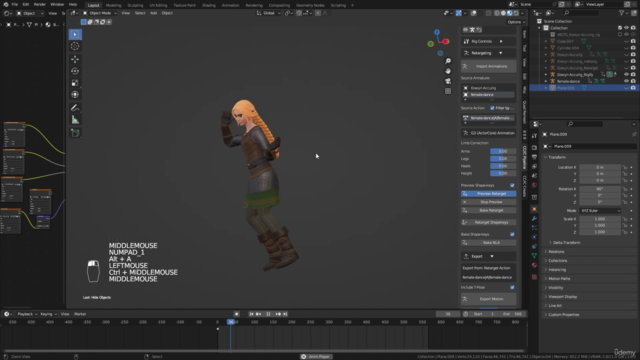Click the viewport pan hand icon
640x360 pixels.
(448, 71)
